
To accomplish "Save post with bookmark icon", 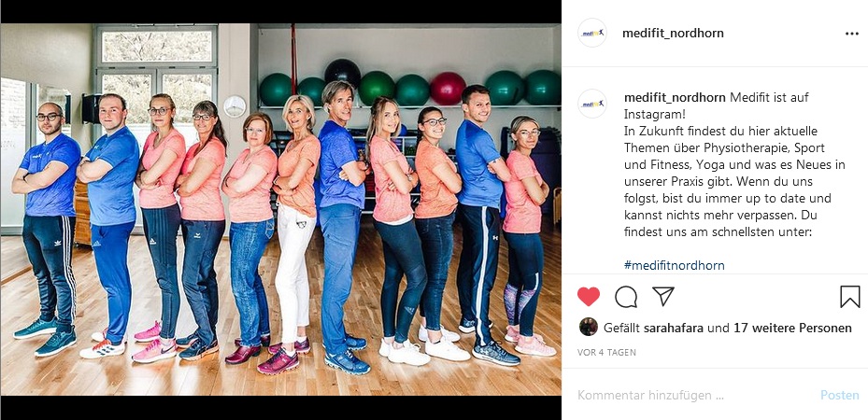I will click(x=849, y=297).
